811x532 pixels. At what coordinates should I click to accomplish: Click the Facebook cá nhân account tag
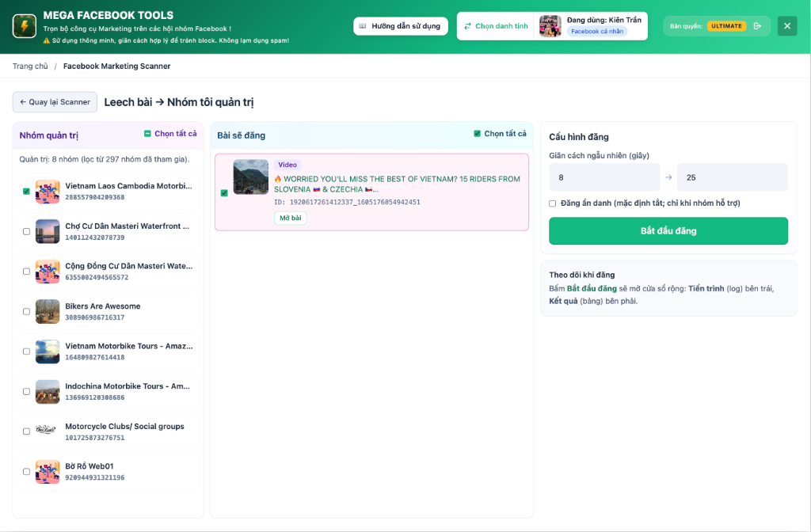[x=597, y=32]
